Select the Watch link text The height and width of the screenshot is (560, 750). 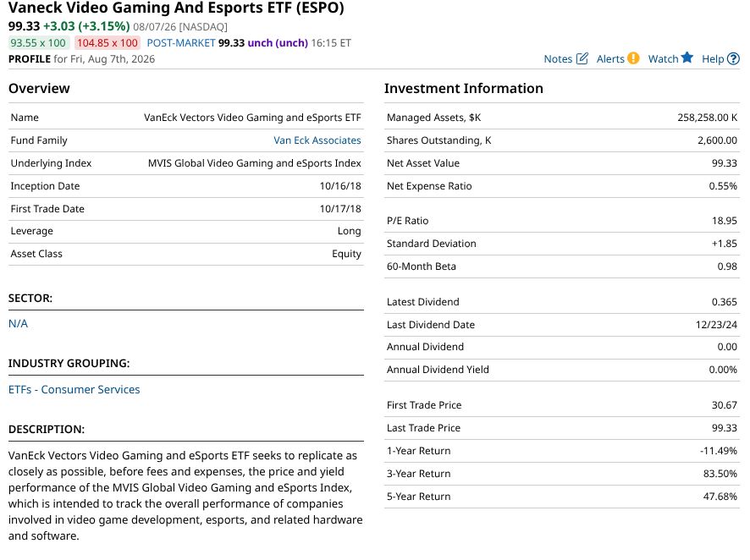coord(663,58)
